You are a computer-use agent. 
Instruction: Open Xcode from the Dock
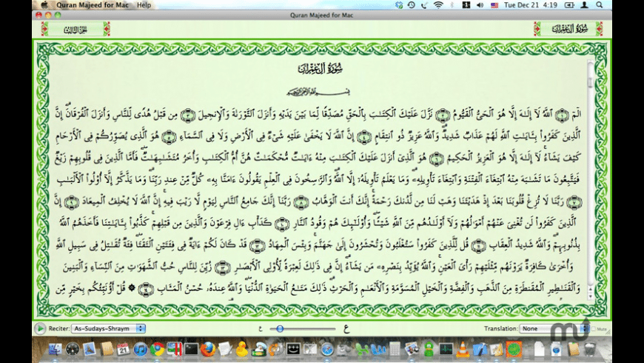coord(480,349)
